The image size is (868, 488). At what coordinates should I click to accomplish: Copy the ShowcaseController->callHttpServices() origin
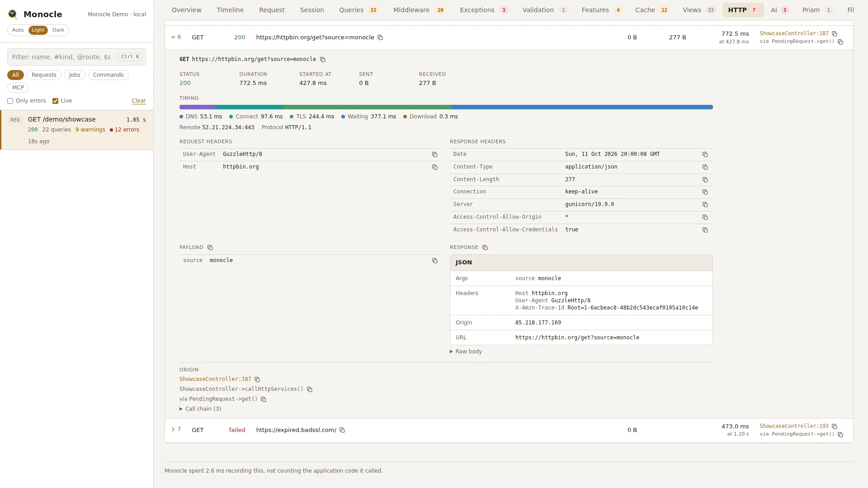pos(310,389)
